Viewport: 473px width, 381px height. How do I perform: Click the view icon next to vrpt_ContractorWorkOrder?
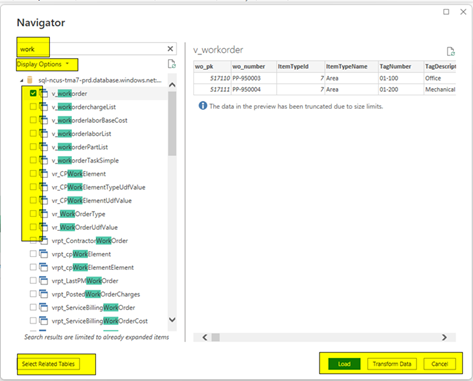(43, 240)
